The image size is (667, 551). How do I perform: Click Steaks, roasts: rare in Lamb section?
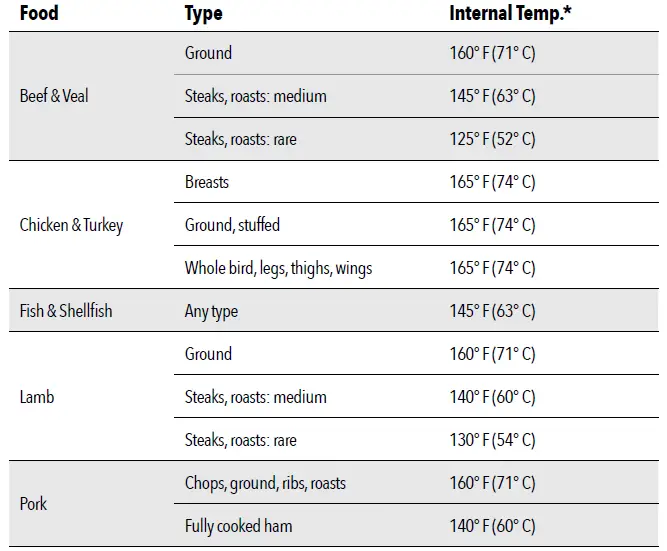240,440
